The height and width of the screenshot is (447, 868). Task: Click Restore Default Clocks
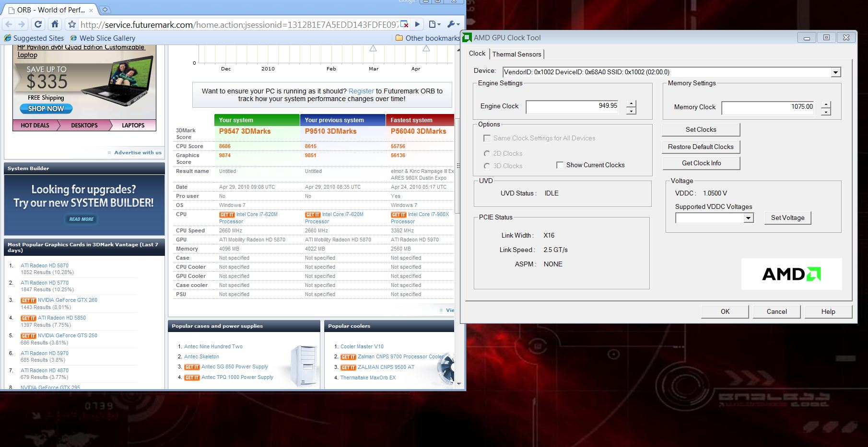[x=701, y=147]
